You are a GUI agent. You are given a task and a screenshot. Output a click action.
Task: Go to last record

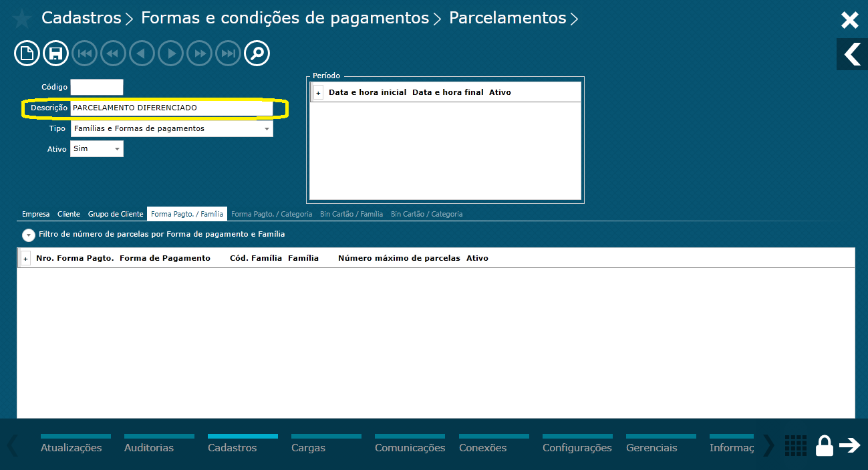[228, 53]
